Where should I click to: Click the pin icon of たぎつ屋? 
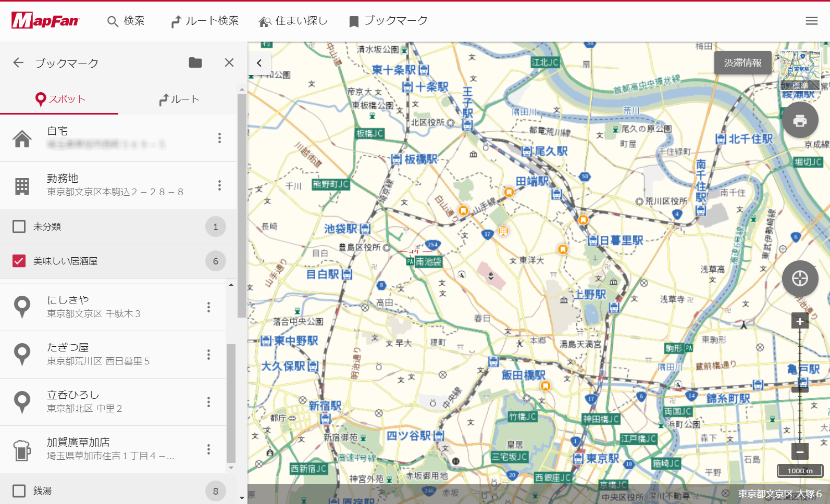(x=22, y=355)
